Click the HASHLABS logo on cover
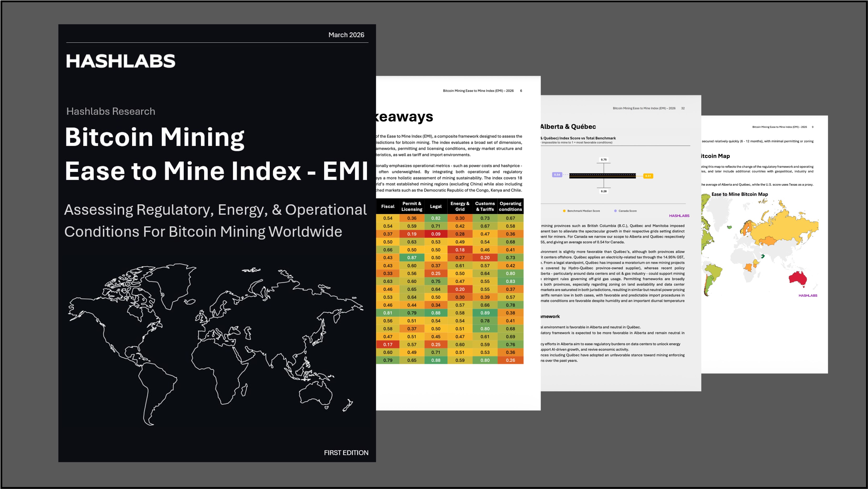 pos(121,61)
